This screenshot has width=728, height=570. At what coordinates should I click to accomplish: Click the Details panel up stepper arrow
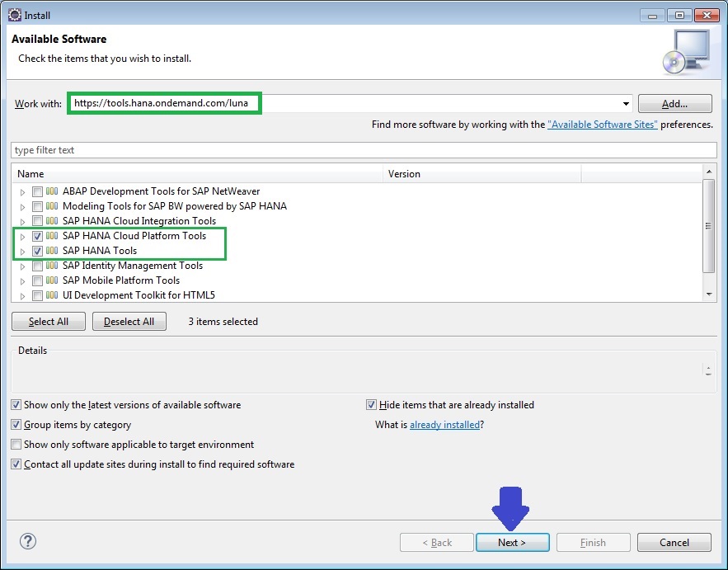(708, 367)
